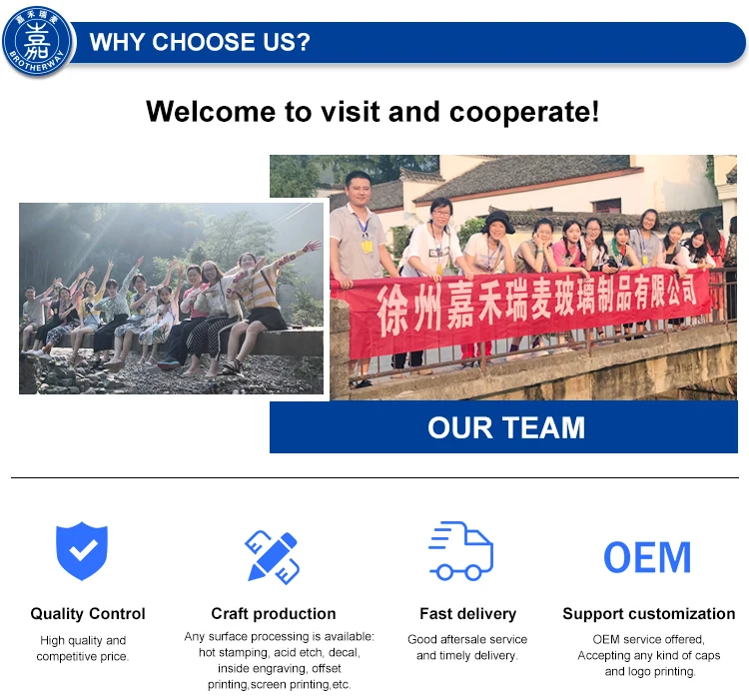The width and height of the screenshot is (749, 700).
Task: Click the delivery truck icon
Action: [x=461, y=550]
